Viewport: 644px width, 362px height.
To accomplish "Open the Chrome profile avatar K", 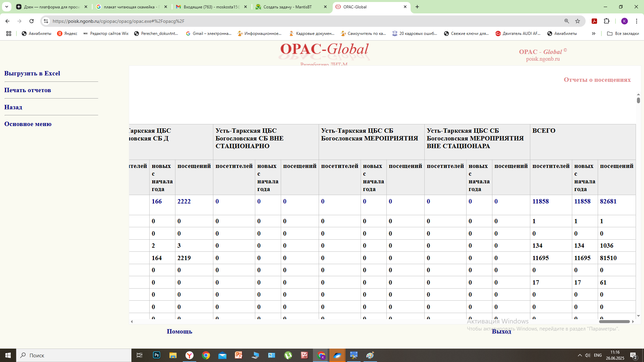I will click(624, 21).
